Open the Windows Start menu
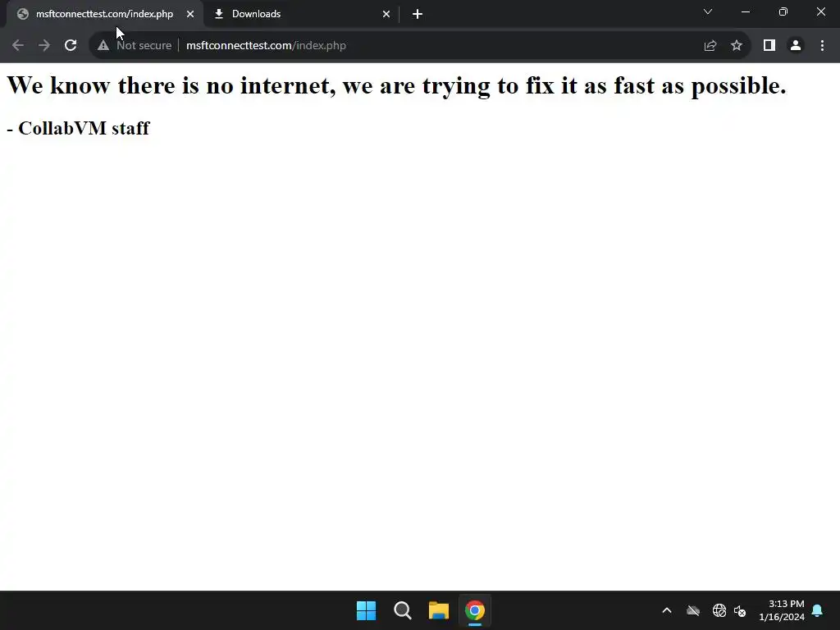Image resolution: width=840 pixels, height=630 pixels. click(367, 610)
